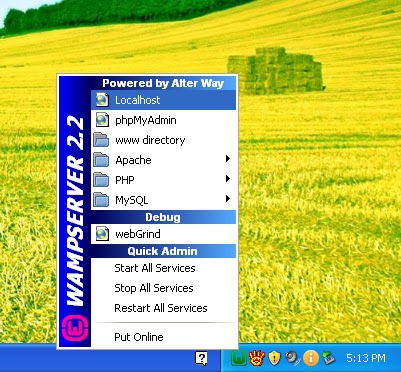This screenshot has height=372, width=401.
Task: Click the orange info tray icon
Action: 311,358
